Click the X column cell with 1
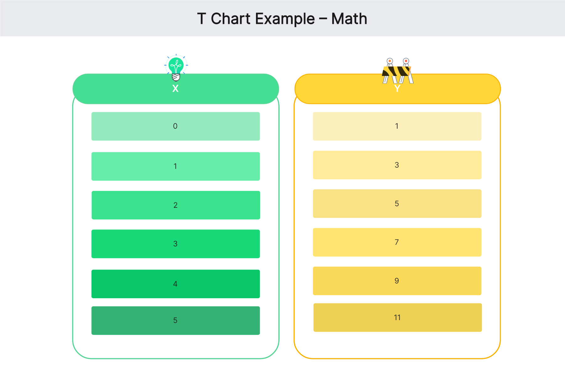This screenshot has width=565, height=392. tap(175, 166)
